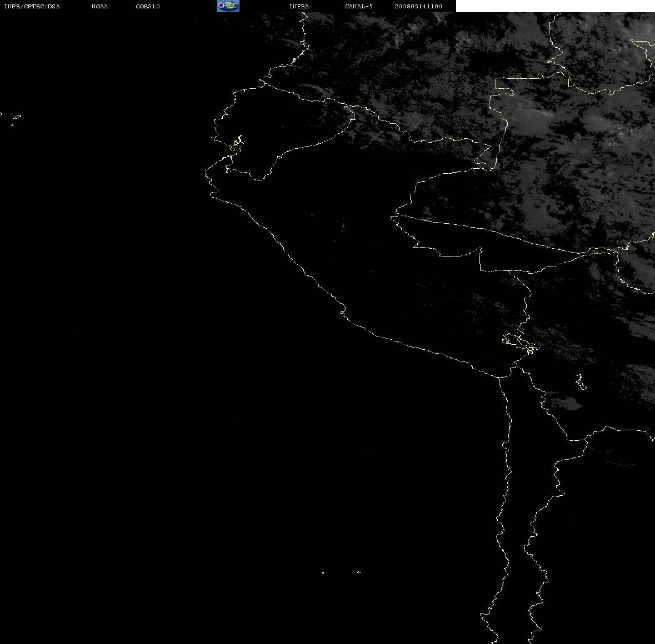Click the coastal bend at Peru-Chile border

(x=499, y=376)
